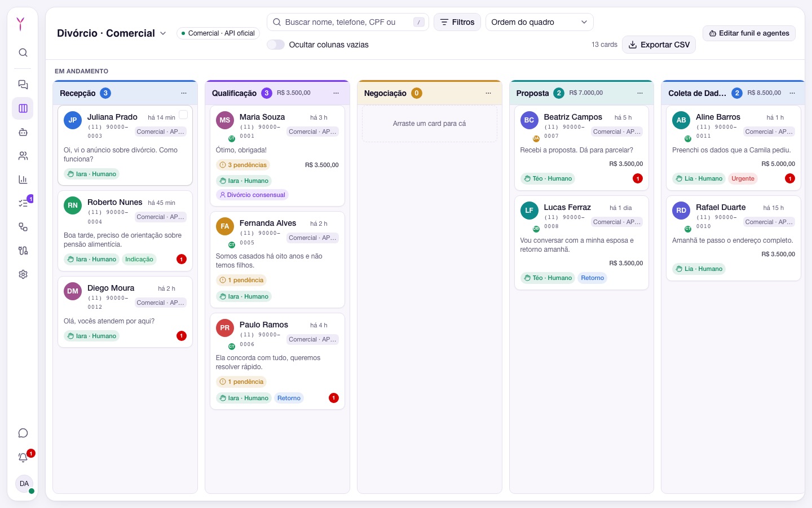Open the notifications bell icon
The width and height of the screenshot is (812, 508).
(x=23, y=457)
